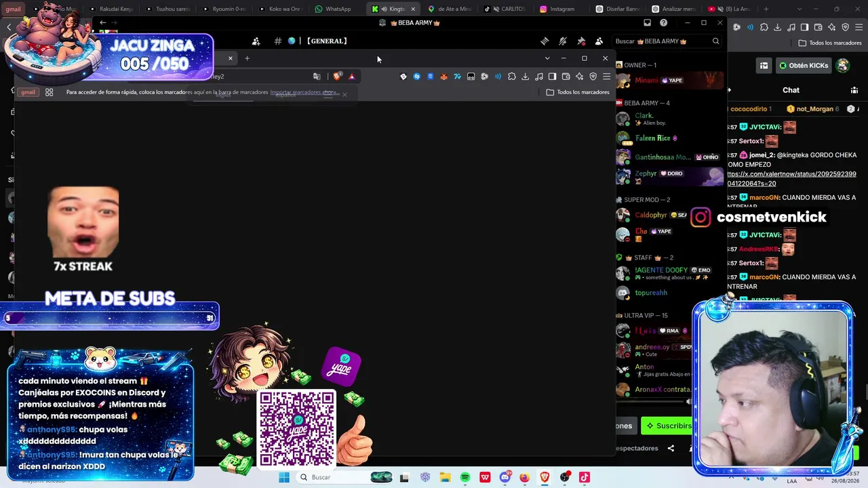Screen dimensions: 868x488
Task: Click the Obtén KICKs button
Action: pyautogui.click(x=804, y=66)
